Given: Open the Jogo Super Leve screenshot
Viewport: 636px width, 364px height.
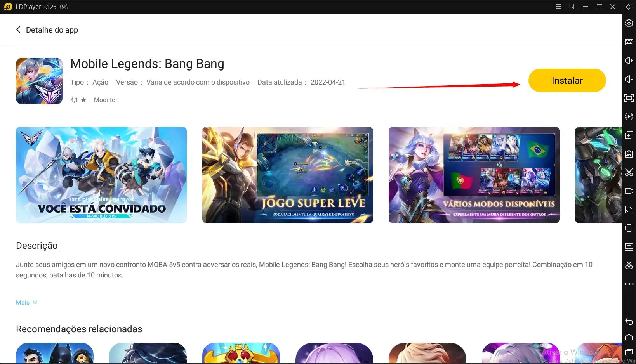Looking at the screenshot, I should tap(288, 175).
